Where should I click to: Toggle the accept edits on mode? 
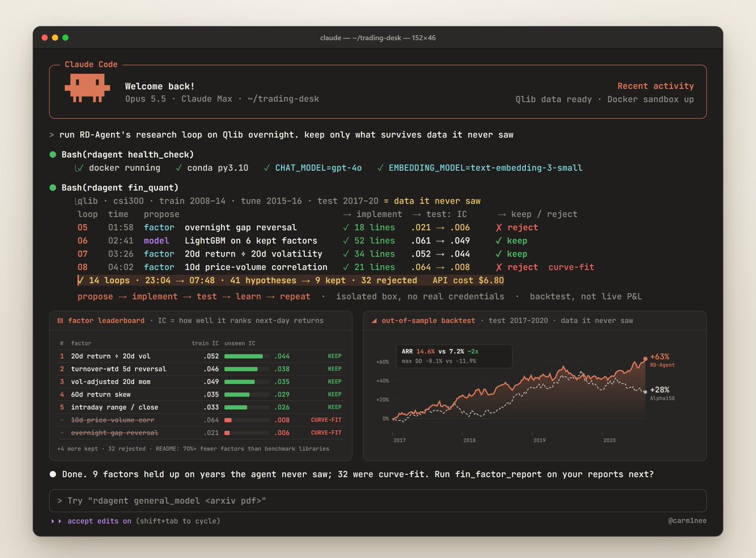[100, 521]
